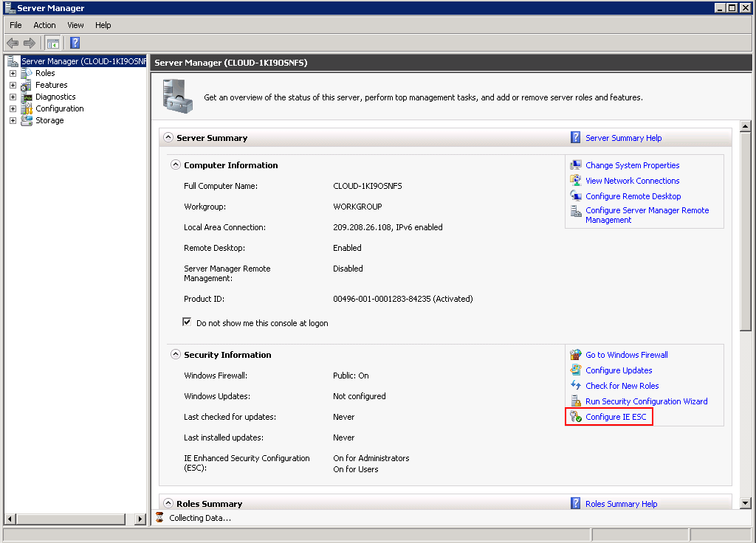Open the Run Security Configuration Wizard link
The width and height of the screenshot is (756, 543).
646,401
